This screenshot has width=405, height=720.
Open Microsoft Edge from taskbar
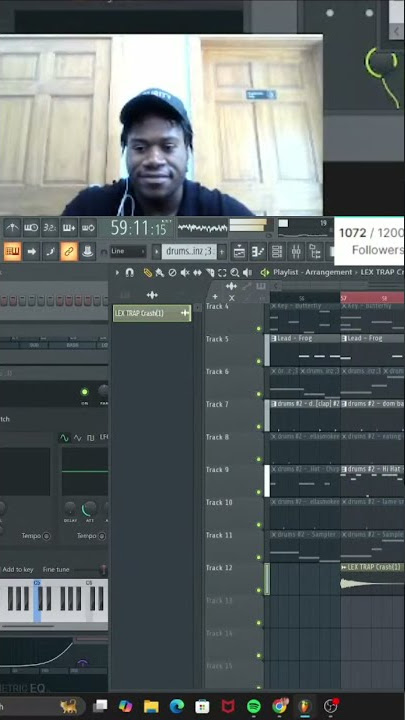click(177, 706)
